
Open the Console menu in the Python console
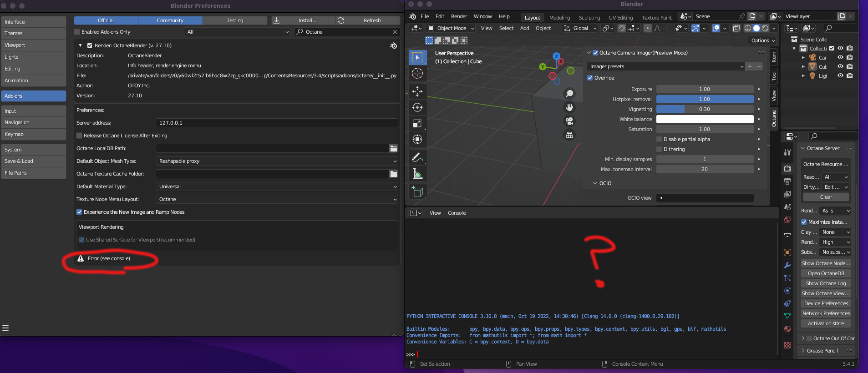(x=457, y=213)
